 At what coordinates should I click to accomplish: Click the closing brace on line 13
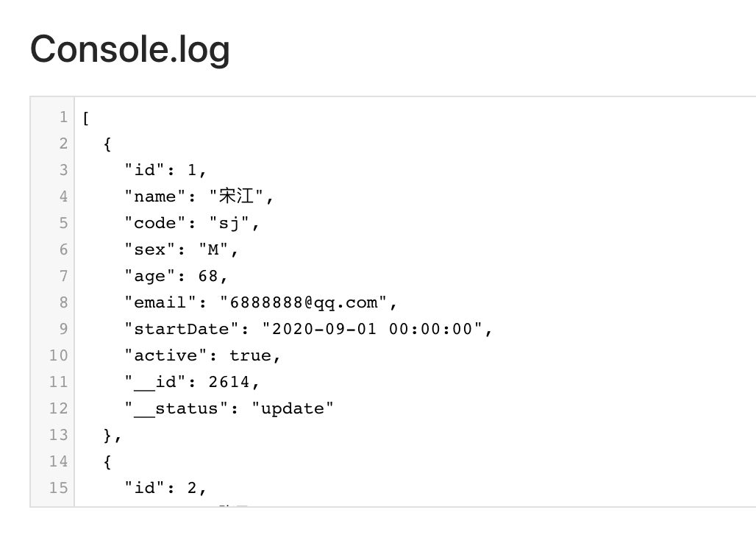(108, 435)
